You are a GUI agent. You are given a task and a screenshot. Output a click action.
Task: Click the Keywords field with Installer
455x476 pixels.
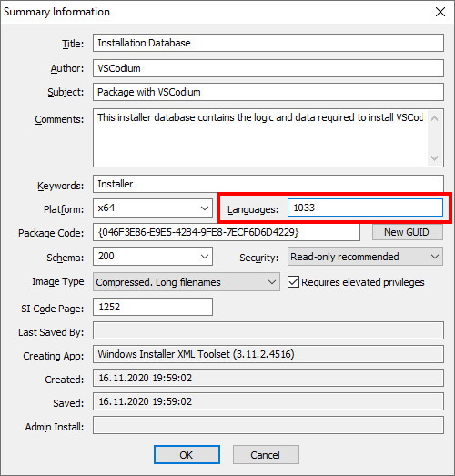[268, 184]
